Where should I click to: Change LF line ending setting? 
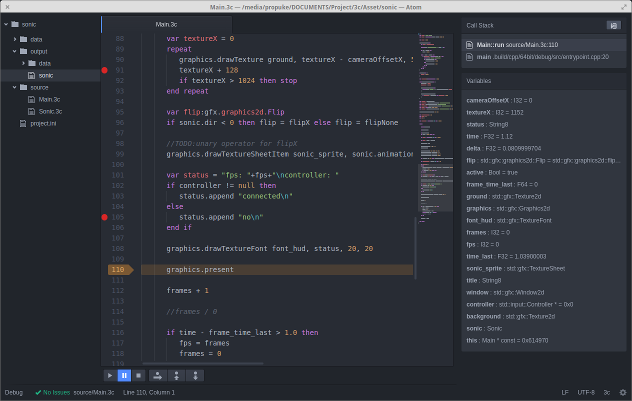click(x=565, y=393)
